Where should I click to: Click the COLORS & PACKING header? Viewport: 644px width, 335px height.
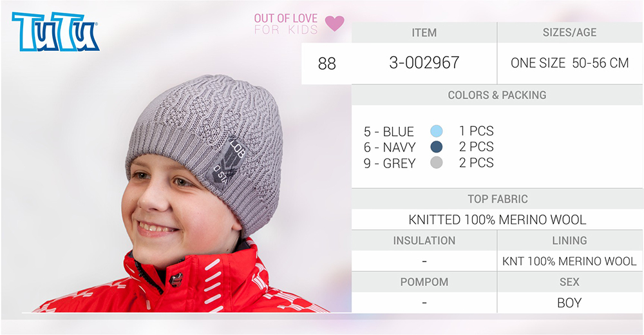[x=497, y=95]
